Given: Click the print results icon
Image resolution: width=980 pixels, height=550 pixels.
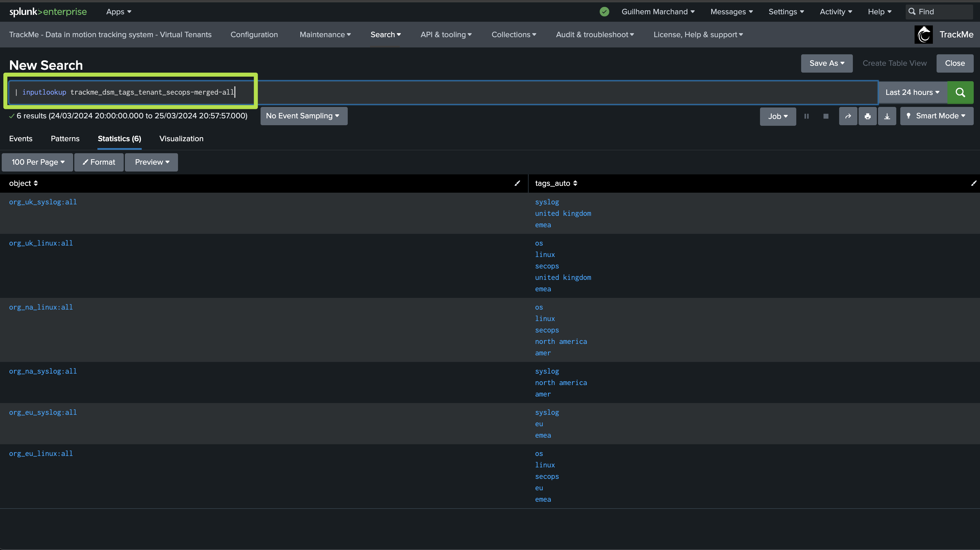Looking at the screenshot, I should (x=867, y=116).
